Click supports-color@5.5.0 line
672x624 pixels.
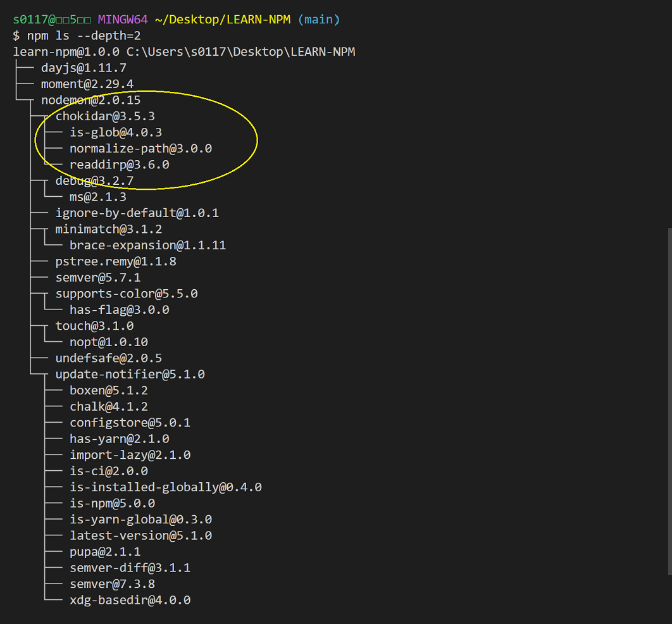click(x=127, y=294)
